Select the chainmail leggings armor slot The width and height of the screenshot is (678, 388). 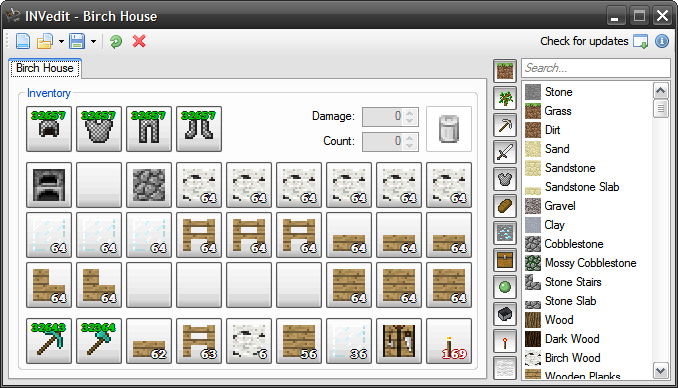tap(149, 129)
